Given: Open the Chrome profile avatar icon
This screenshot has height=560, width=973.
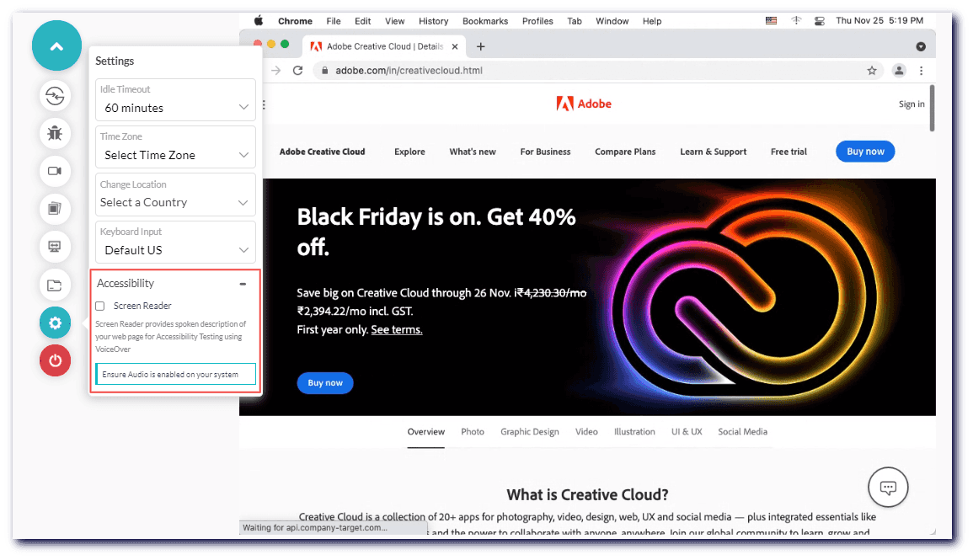Looking at the screenshot, I should click(x=899, y=71).
